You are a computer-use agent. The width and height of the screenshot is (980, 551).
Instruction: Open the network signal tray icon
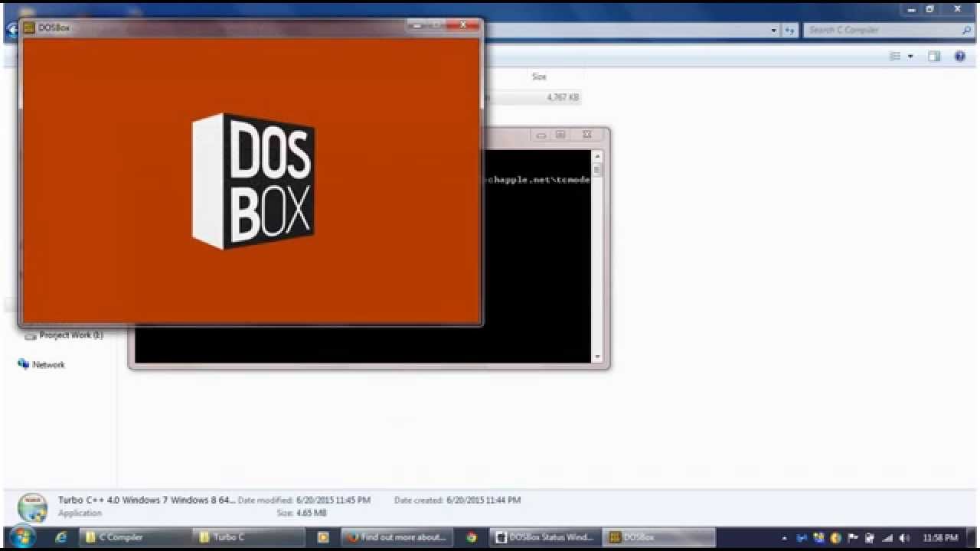(x=888, y=538)
